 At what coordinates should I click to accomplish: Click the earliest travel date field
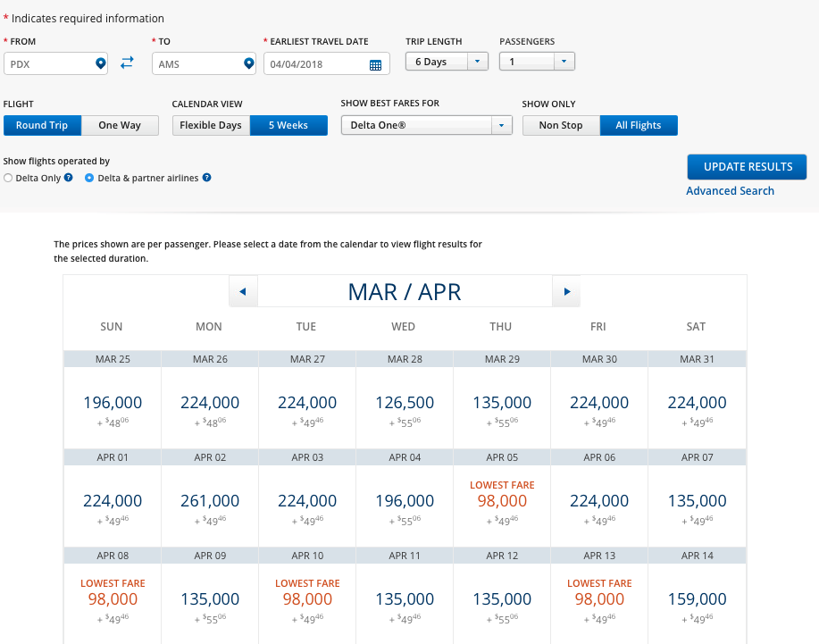(314, 64)
